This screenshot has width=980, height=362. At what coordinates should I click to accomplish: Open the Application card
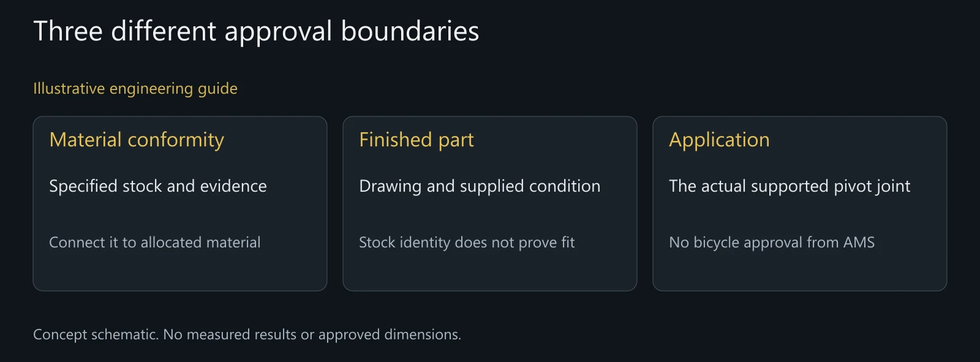pos(800,203)
